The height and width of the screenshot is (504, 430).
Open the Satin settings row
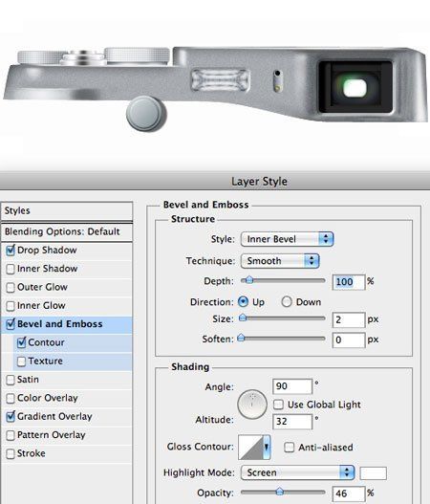[x=67, y=380]
